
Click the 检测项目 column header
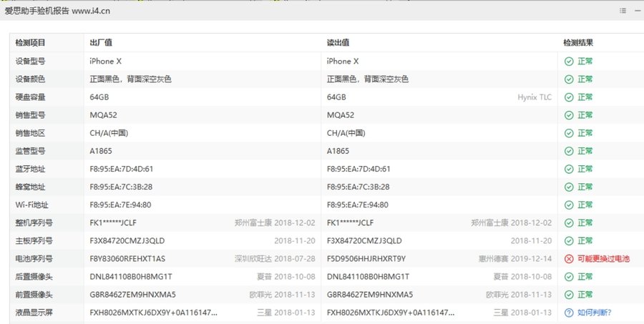tap(30, 43)
